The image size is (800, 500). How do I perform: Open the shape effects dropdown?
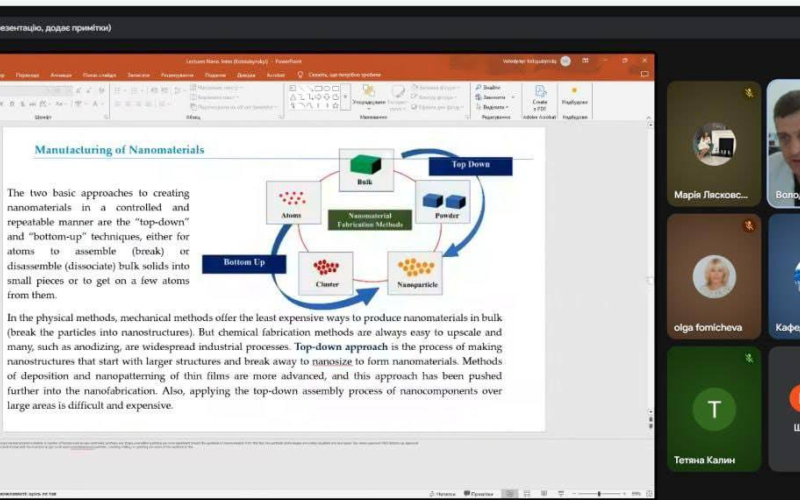point(437,107)
